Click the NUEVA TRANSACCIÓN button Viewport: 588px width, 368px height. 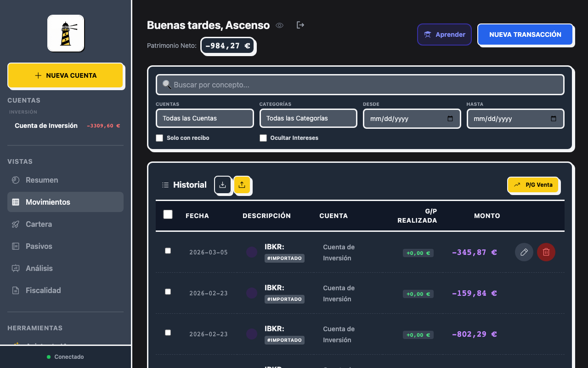tap(525, 34)
